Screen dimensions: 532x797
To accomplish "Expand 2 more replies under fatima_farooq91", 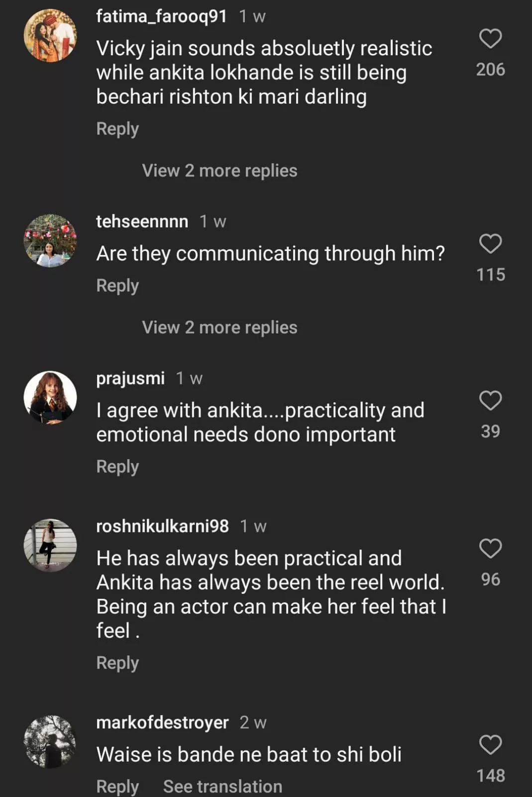I will coord(219,171).
